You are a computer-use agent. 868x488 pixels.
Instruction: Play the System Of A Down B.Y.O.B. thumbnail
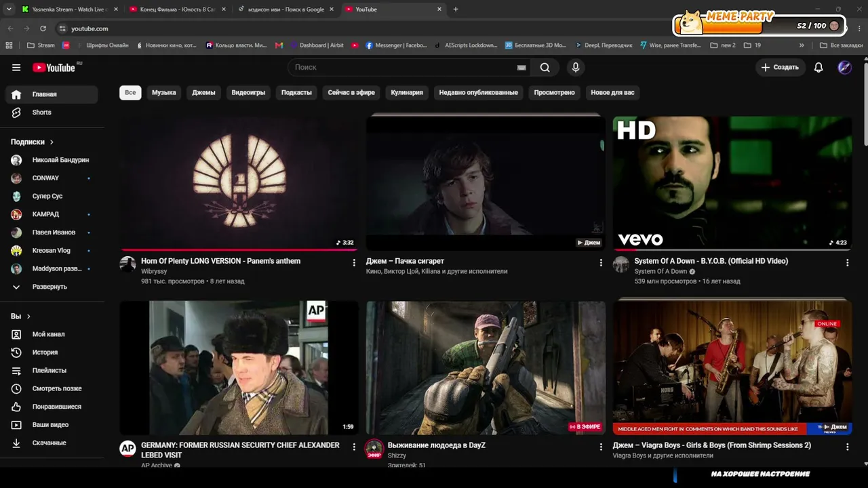[732, 182]
